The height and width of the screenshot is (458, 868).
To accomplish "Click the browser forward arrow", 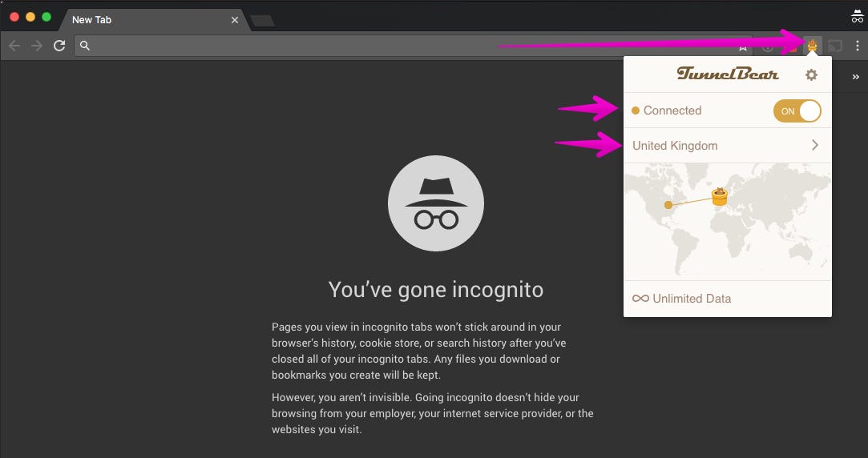I will point(37,46).
